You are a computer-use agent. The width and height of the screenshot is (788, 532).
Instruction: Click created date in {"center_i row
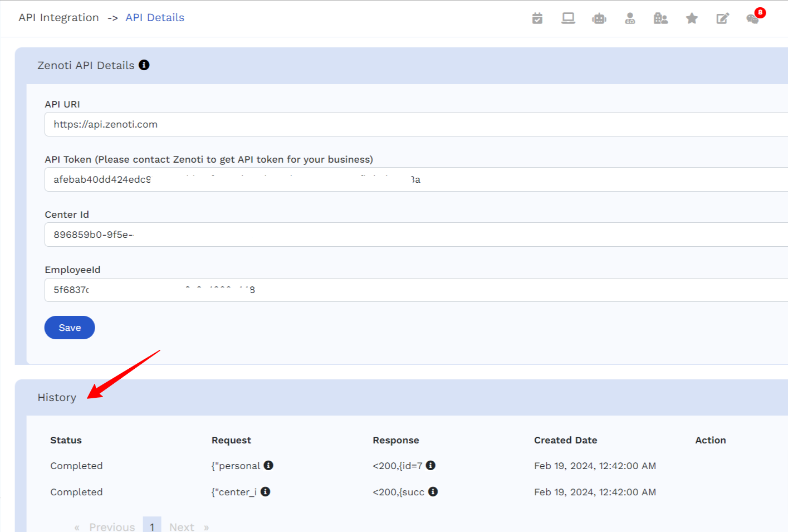[595, 492]
